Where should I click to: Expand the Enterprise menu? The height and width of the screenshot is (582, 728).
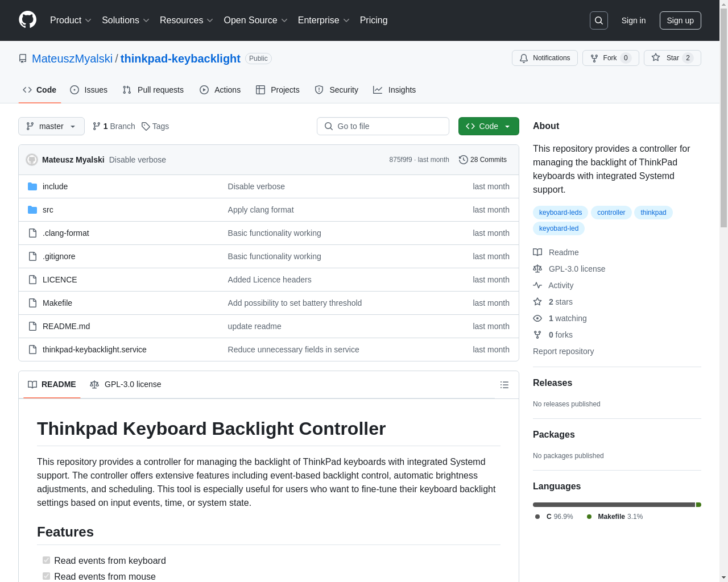(x=324, y=20)
